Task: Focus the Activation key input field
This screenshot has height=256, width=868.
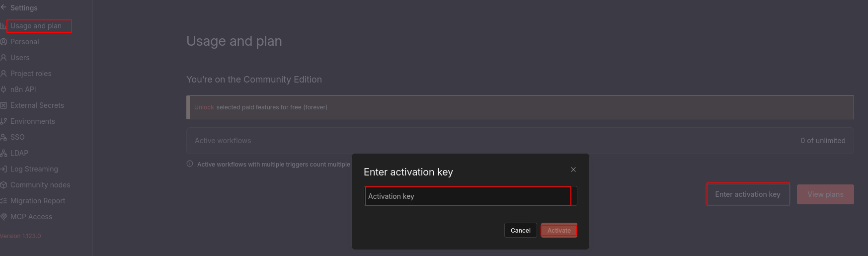Action: pyautogui.click(x=470, y=196)
